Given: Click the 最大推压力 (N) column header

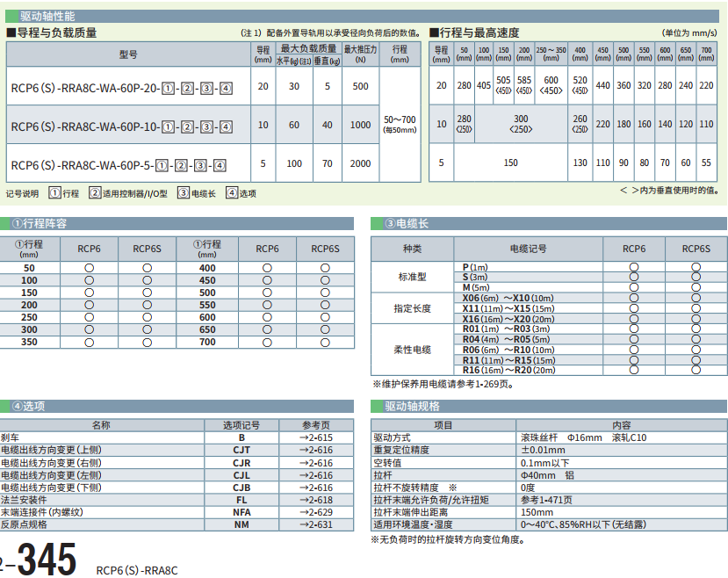Looking at the screenshot, I should (360, 54).
